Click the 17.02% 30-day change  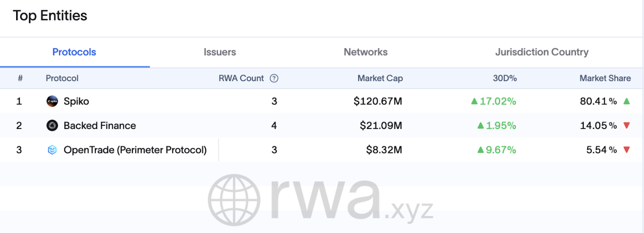[x=498, y=101]
